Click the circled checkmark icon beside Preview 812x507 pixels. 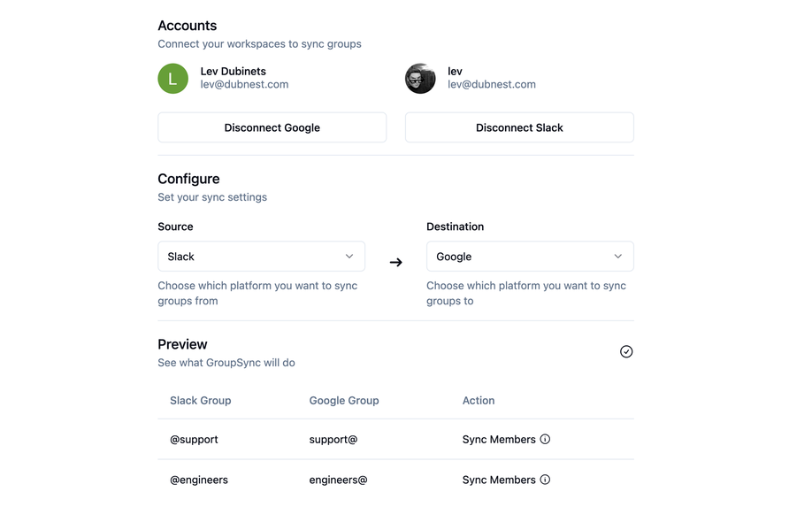click(626, 351)
